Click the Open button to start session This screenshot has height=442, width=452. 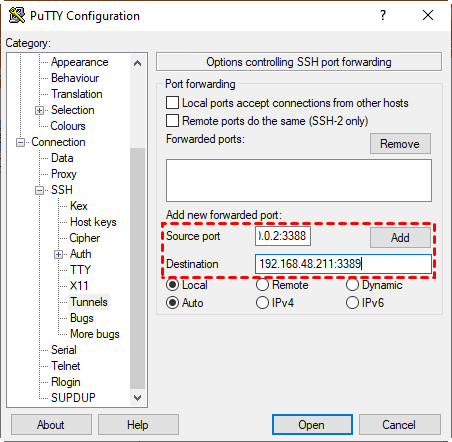312,424
